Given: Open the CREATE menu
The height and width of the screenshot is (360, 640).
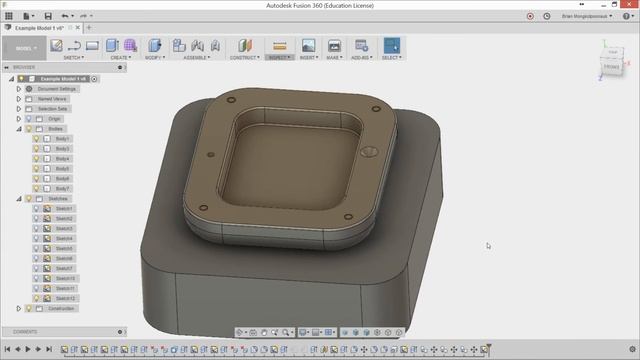Looking at the screenshot, I should [121, 58].
